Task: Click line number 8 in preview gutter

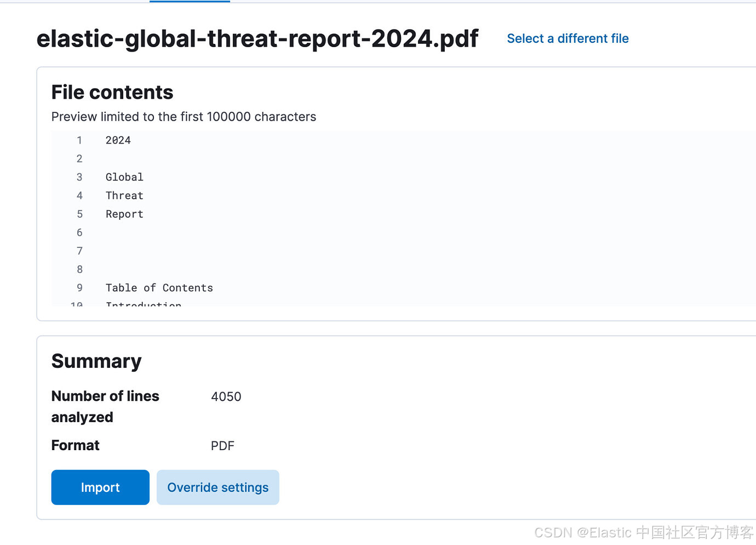Action: [79, 270]
